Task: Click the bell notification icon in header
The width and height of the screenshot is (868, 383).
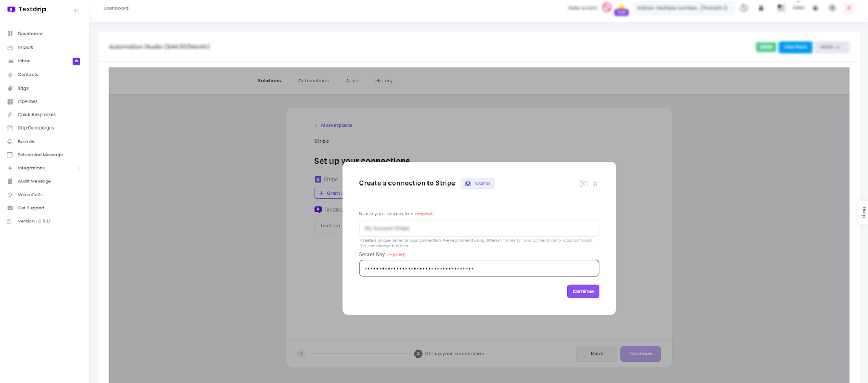Action: pos(761,8)
